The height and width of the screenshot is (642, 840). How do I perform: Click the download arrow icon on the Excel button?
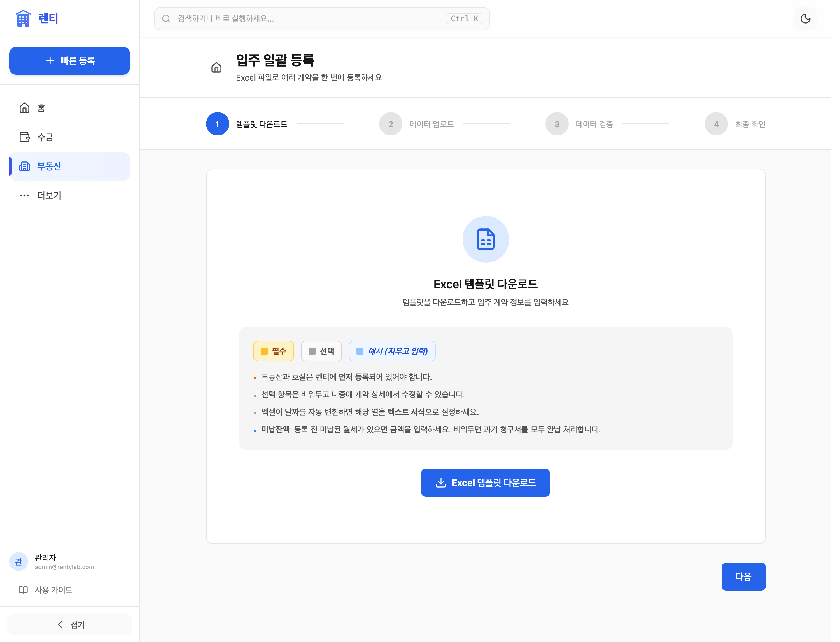tap(441, 483)
